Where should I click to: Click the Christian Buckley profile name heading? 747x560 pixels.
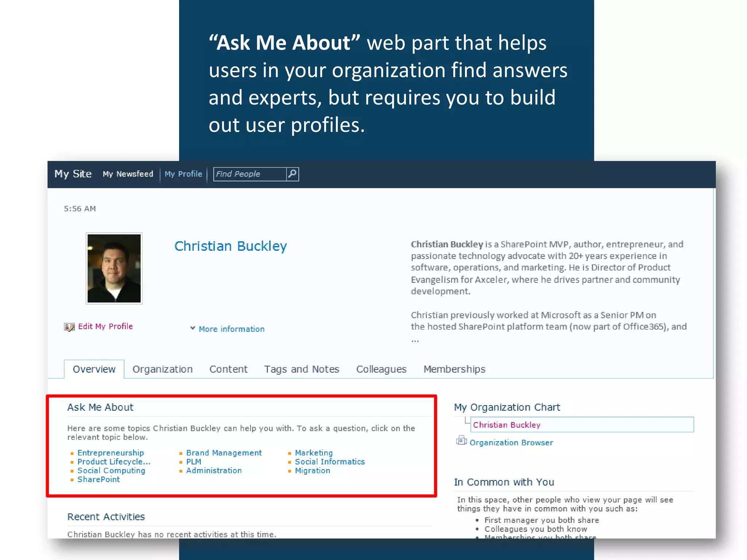click(x=231, y=246)
